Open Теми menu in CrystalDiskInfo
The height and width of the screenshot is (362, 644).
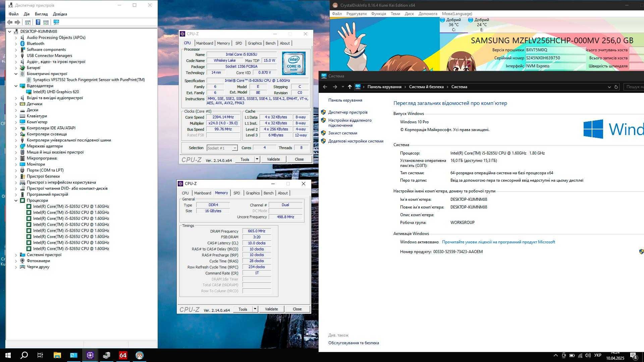395,14
